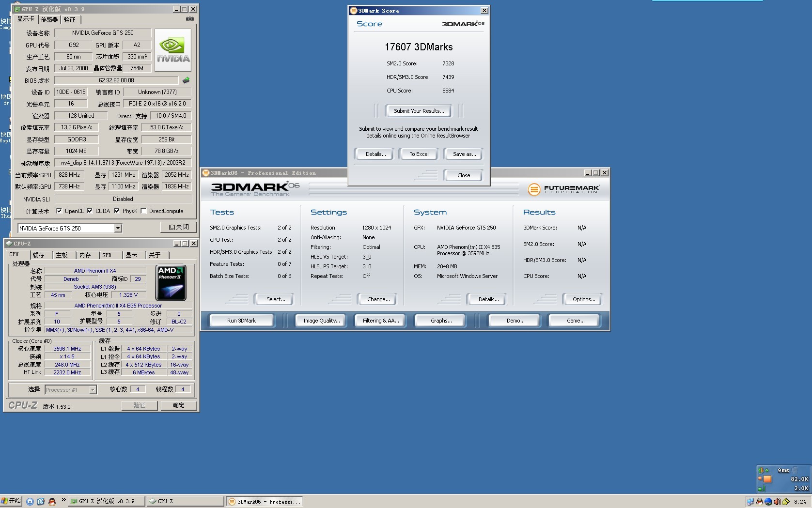
Task: Toggle the DirectCompute checkbox in GPU-Z
Action: (143, 211)
